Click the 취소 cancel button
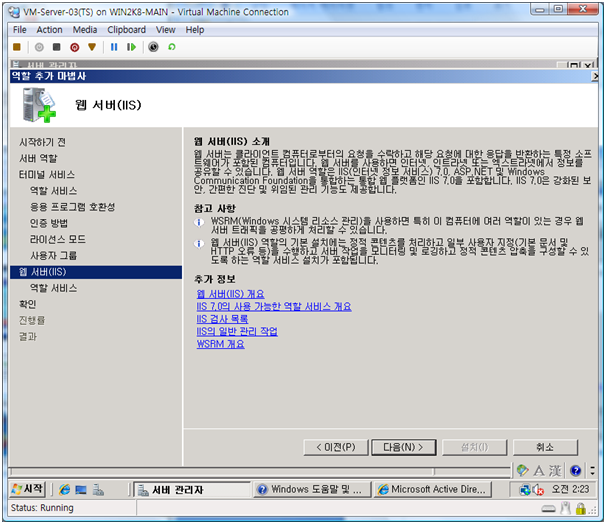This screenshot has width=606, height=524. pos(545,447)
